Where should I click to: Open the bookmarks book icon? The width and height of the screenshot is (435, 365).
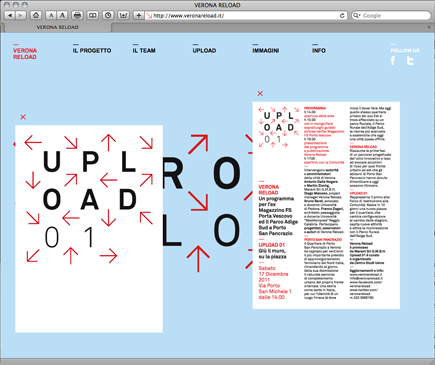[93, 15]
